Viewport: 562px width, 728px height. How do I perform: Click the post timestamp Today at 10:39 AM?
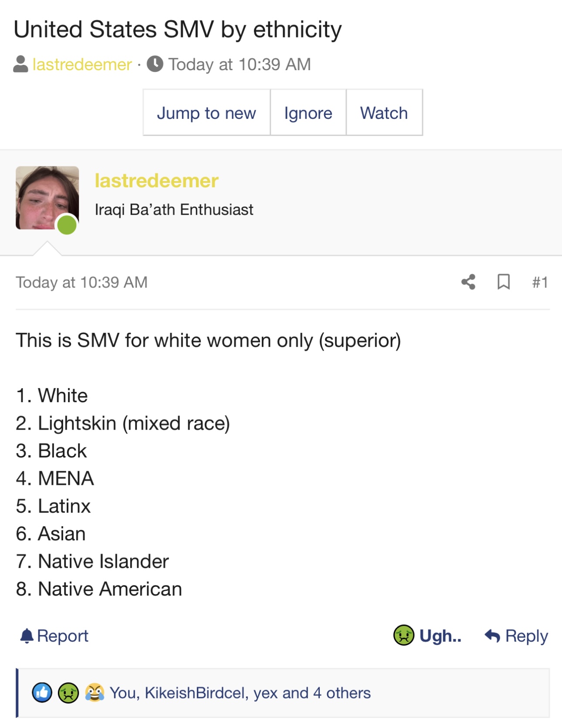point(82,282)
